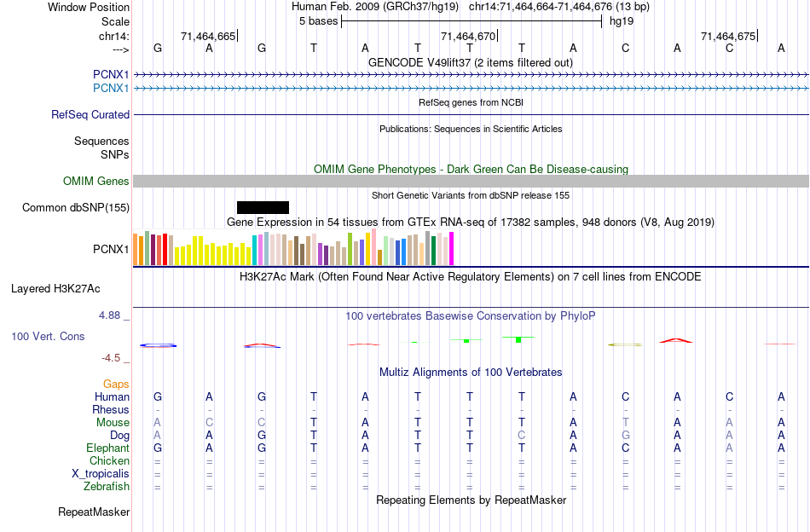Open the 100 Vert. Cons track label
Image resolution: width=810 pixels, height=532 pixels.
point(48,336)
